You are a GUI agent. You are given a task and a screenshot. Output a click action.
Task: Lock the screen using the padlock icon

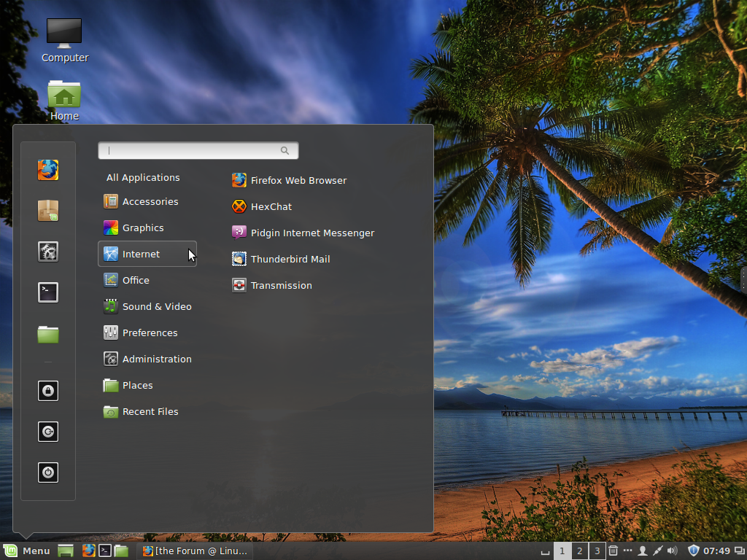point(47,391)
